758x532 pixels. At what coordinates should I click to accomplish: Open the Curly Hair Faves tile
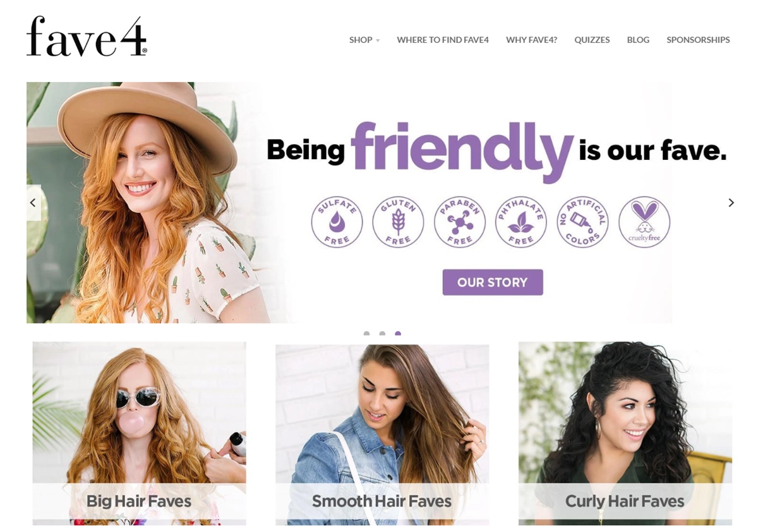coord(625,433)
